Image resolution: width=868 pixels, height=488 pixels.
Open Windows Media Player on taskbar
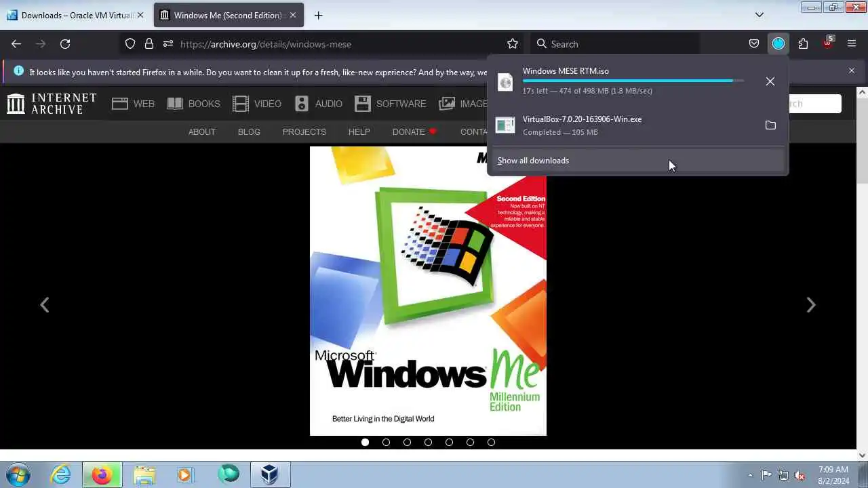tap(186, 474)
